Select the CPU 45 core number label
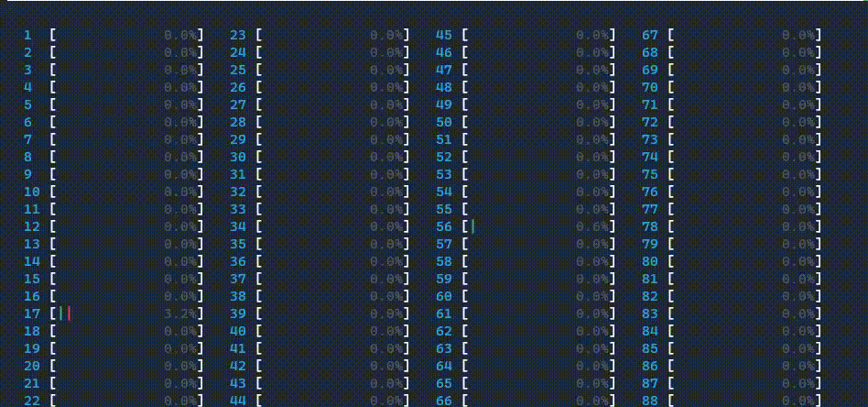This screenshot has height=407, width=868. pyautogui.click(x=444, y=36)
